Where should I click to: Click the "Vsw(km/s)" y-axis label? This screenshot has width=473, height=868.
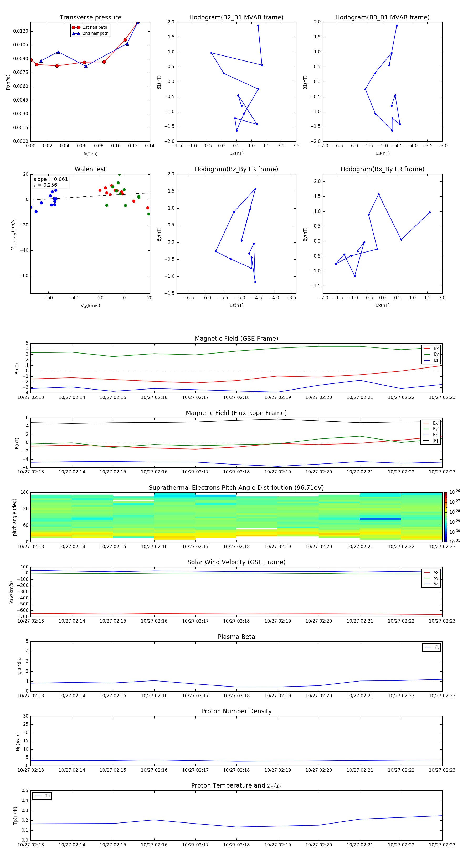coord(11,592)
